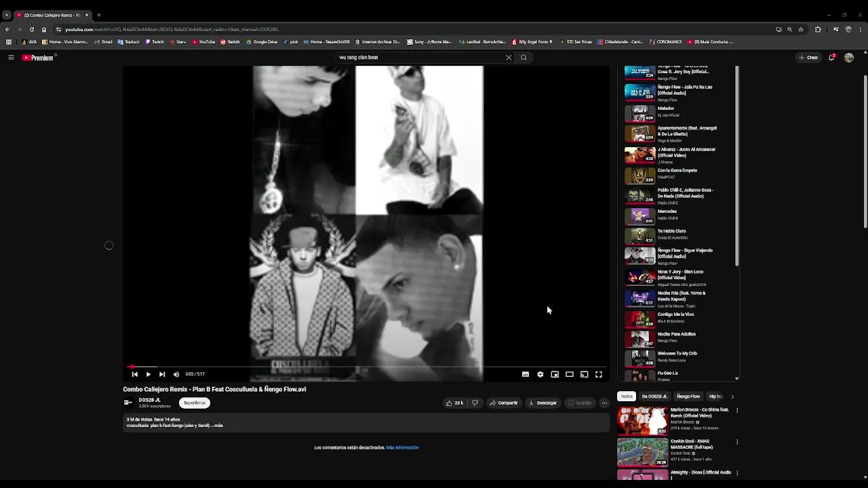Clear the search text with the X
The image size is (868, 488).
509,58
